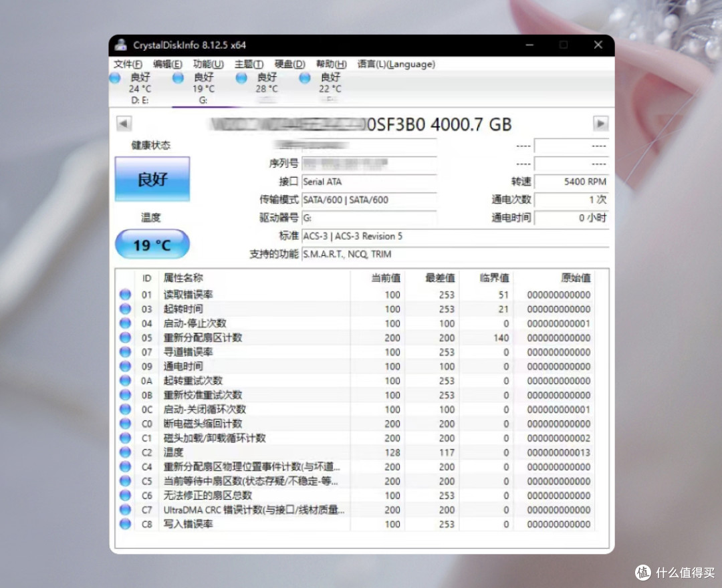Viewport: 722px width, 588px height.
Task: Open the 帮助(H) menu
Action: [331, 64]
